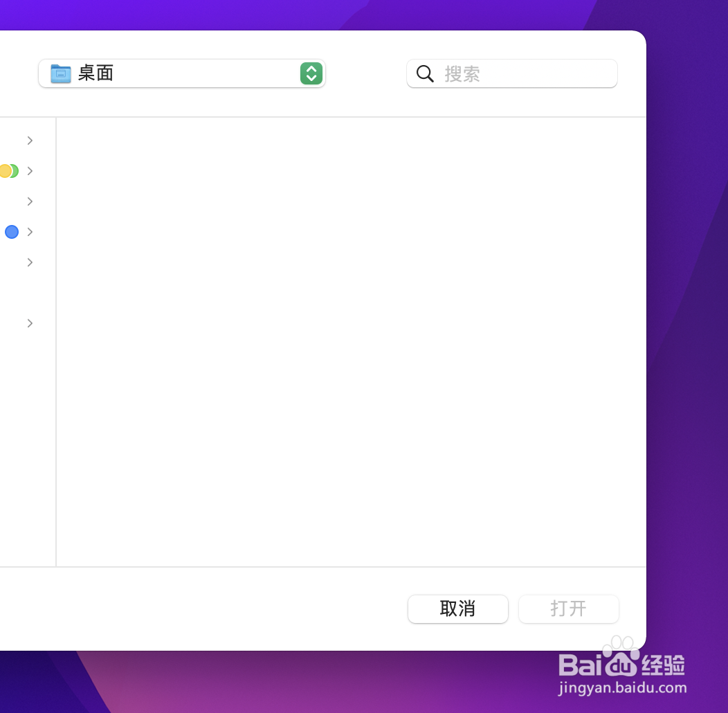Click the Baidu 经验 logo watermark

pyautogui.click(x=621, y=665)
